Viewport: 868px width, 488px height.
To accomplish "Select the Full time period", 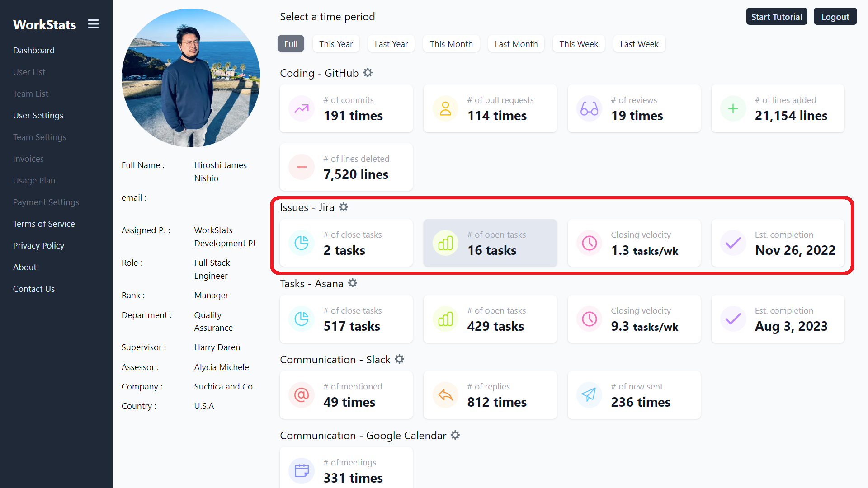I will pos(291,44).
